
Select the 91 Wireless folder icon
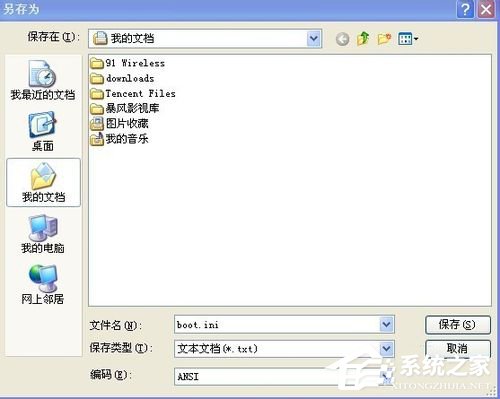click(97, 63)
